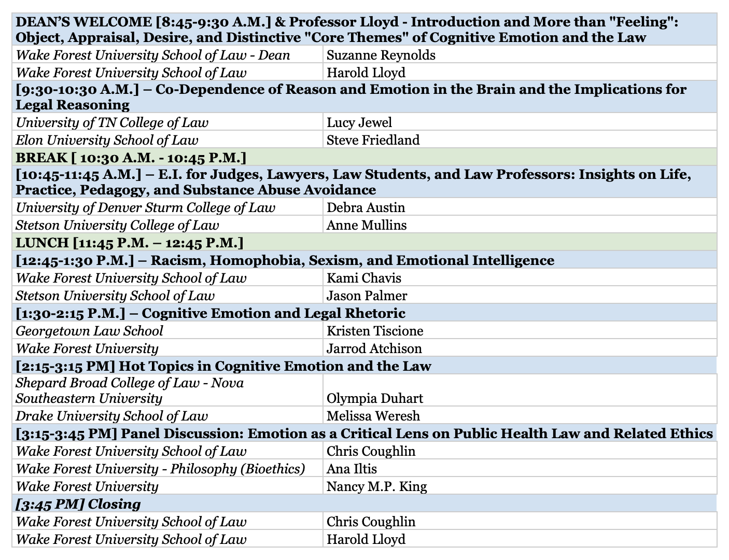Click the name Jarrod Atchison
The width and height of the screenshot is (729, 560).
click(374, 348)
